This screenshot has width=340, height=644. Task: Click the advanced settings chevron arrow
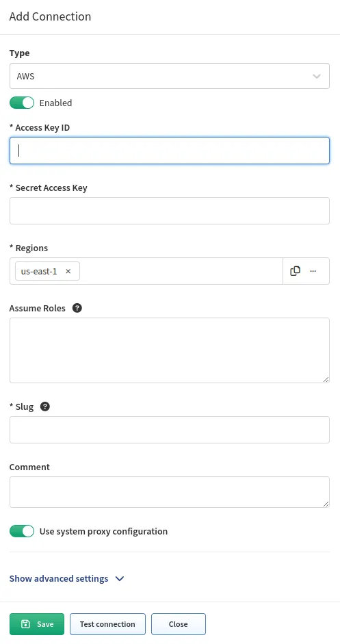tap(120, 579)
